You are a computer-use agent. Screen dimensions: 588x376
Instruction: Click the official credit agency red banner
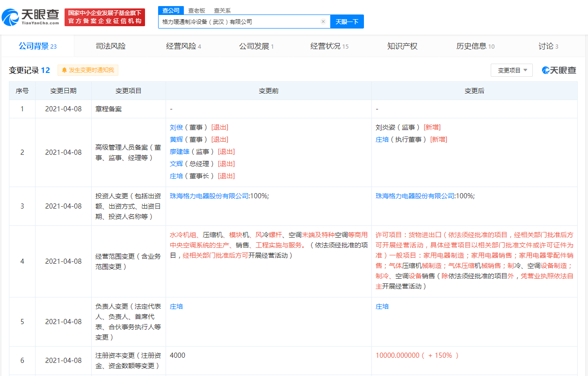pos(104,17)
